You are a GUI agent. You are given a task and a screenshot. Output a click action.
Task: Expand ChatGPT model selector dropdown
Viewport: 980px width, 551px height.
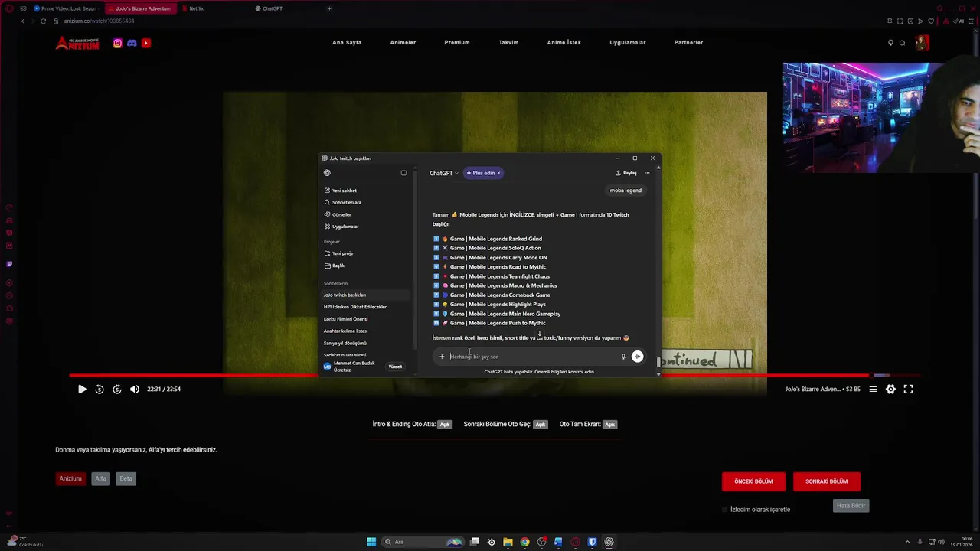coord(444,173)
